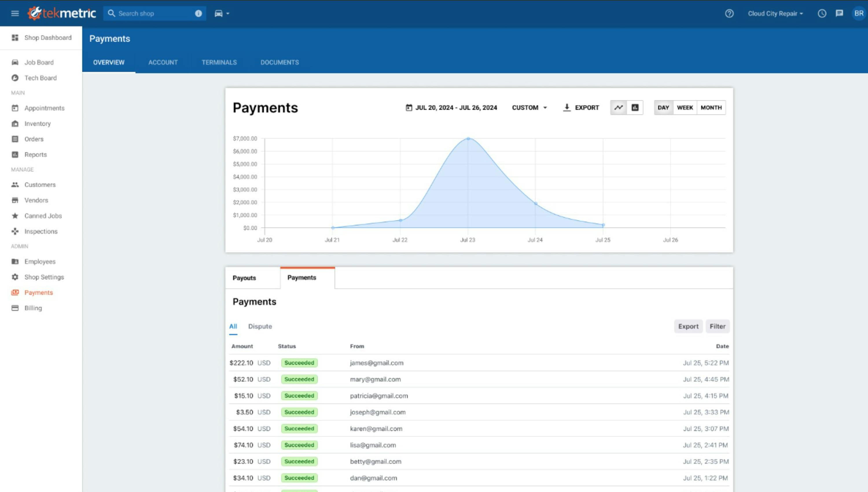Open the Payouts tab
This screenshot has width=868, height=492.
click(244, 278)
